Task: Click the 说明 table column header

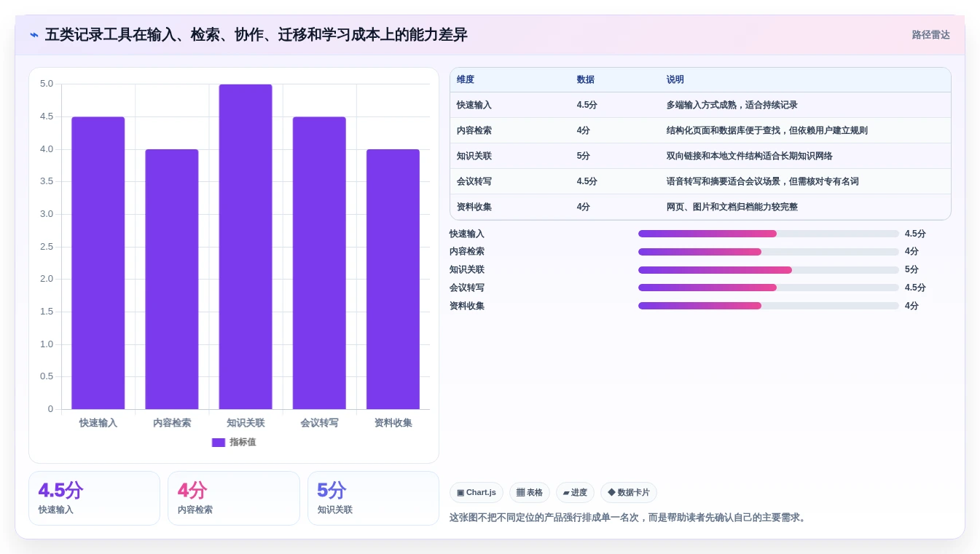Action: [x=675, y=80]
